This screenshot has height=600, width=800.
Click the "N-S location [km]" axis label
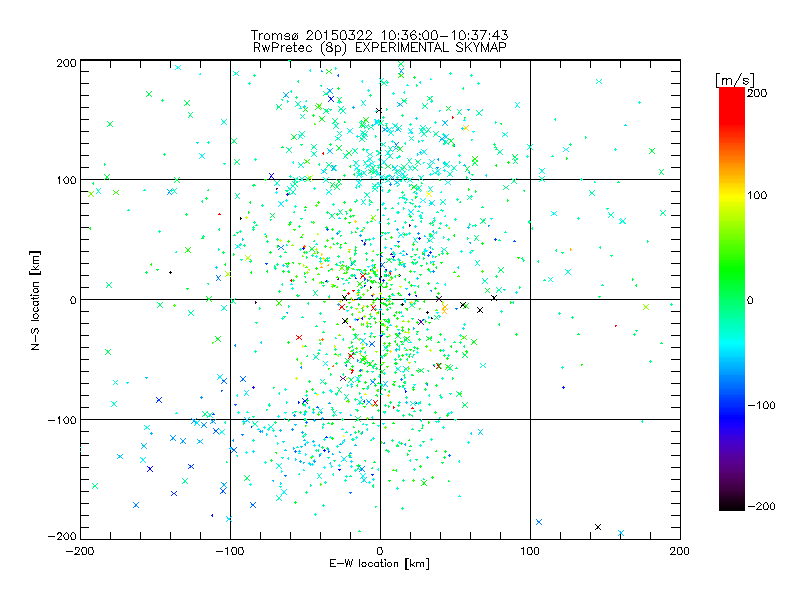(35, 301)
